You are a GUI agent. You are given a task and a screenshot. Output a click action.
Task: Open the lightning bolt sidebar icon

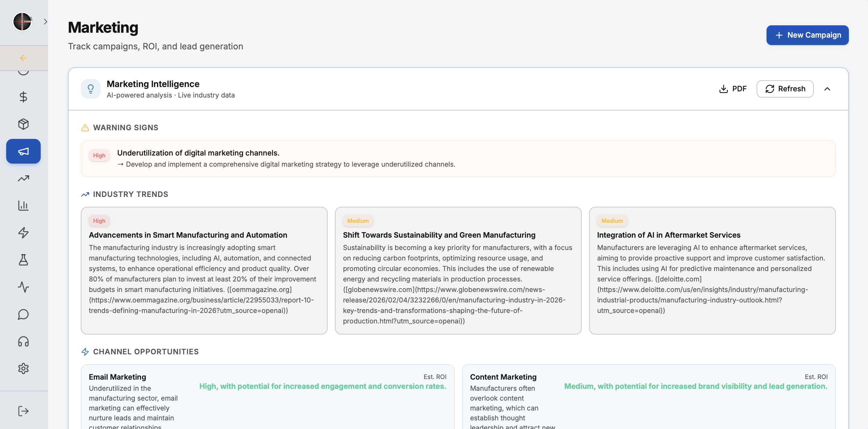coord(23,233)
